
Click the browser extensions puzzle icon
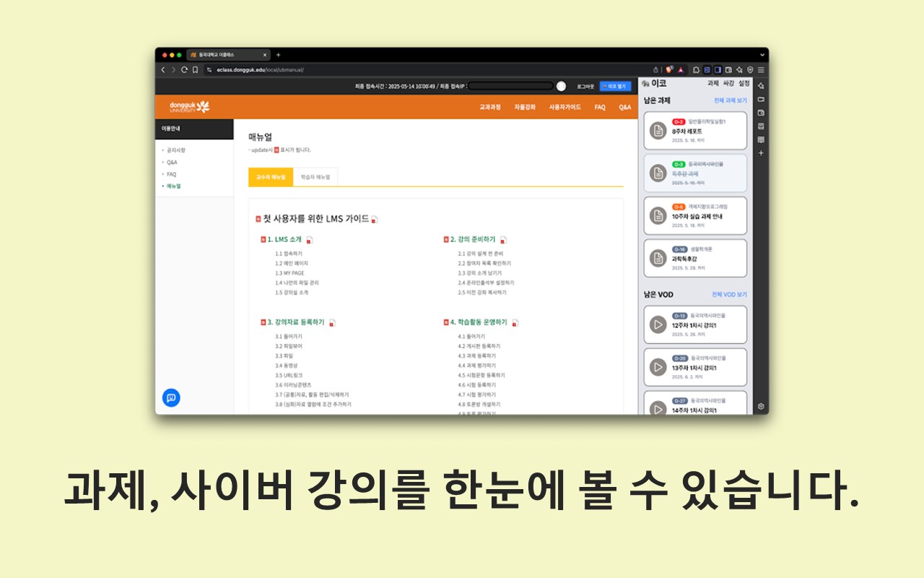pos(697,69)
